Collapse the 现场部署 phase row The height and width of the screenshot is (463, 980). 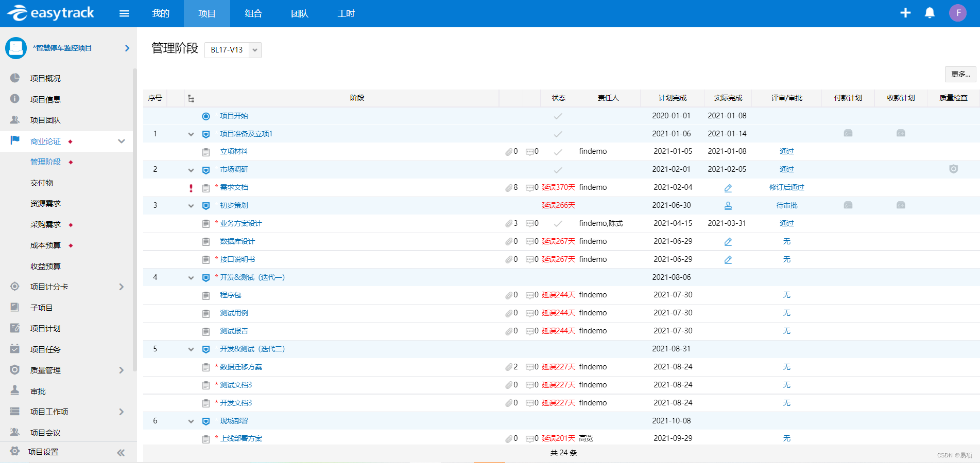pyautogui.click(x=191, y=421)
